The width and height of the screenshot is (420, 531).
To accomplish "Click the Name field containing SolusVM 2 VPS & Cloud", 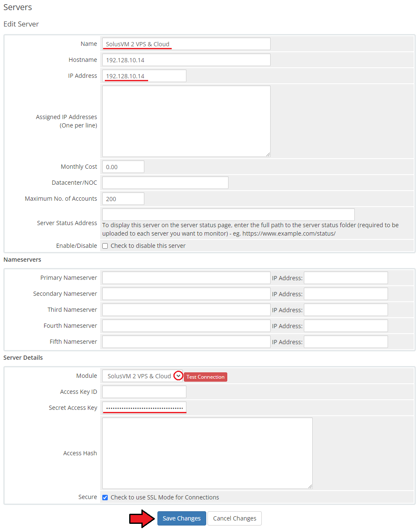I will tap(186, 44).
